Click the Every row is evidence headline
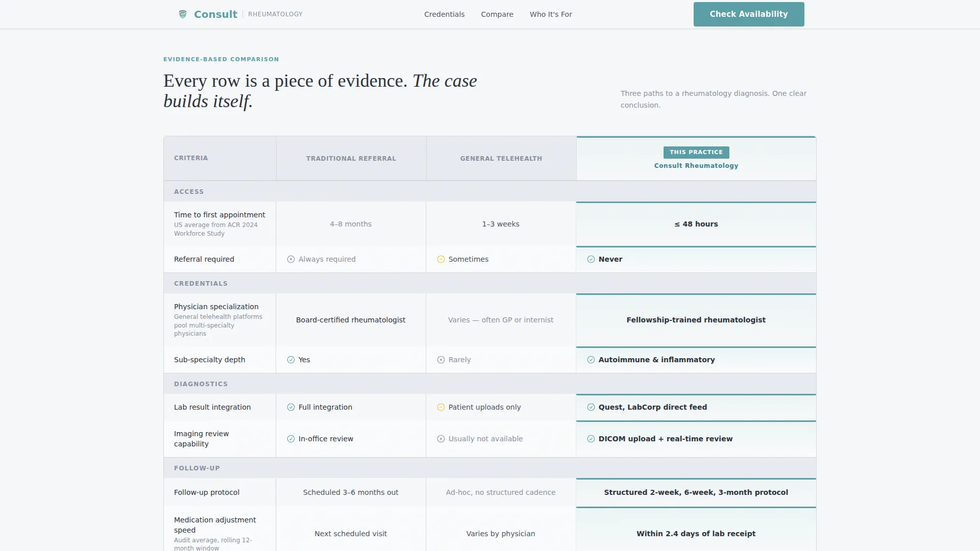This screenshot has width=980, height=551. click(320, 91)
